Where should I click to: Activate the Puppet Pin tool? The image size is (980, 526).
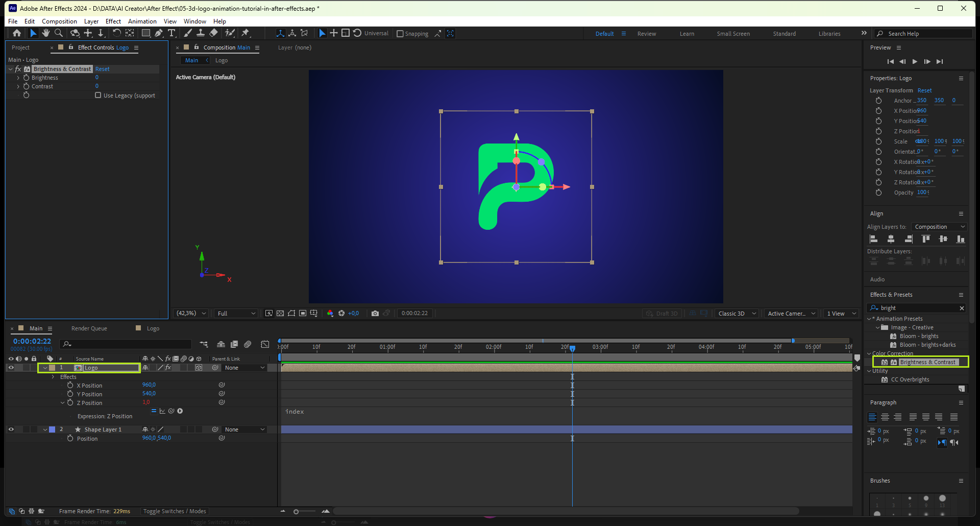tap(246, 33)
